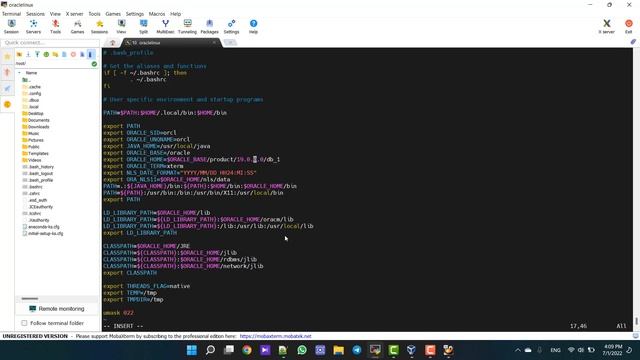Viewport: 640px width, 360px height.
Task: Click the Split toolbar button
Action: pyautogui.click(x=143, y=27)
